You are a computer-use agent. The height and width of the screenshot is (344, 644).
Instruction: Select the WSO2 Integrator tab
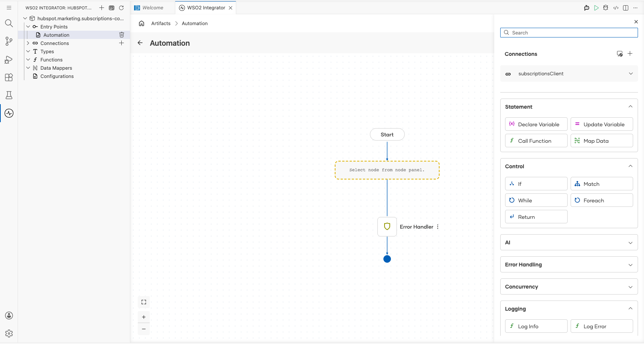206,7
